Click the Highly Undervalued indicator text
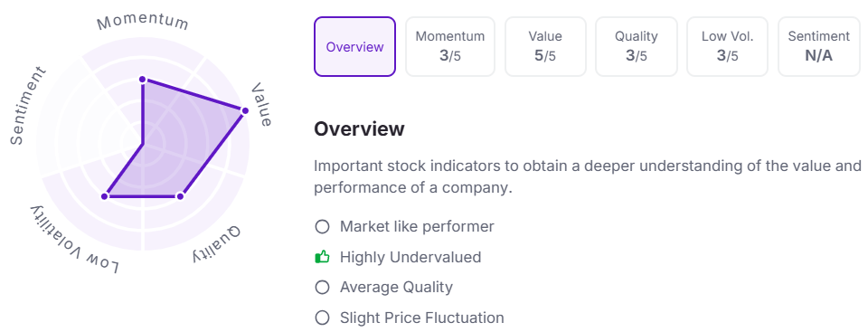Image resolution: width=868 pixels, height=332 pixels. click(x=410, y=257)
